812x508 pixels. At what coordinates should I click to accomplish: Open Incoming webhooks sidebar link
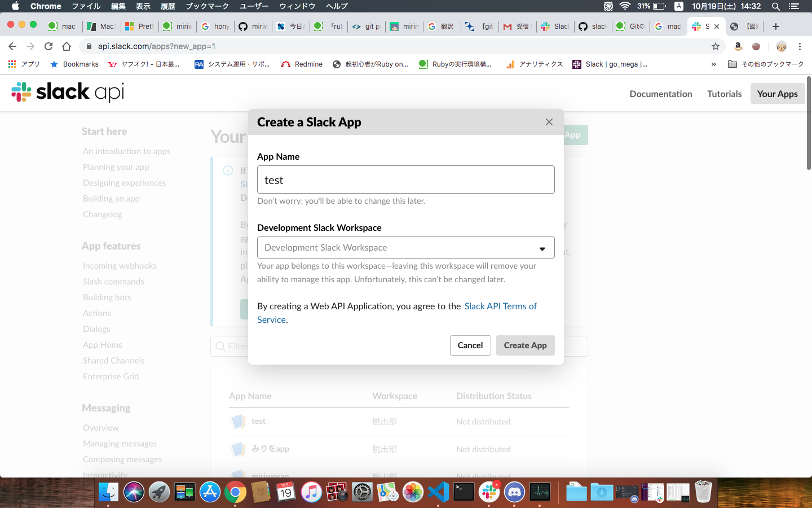pyautogui.click(x=120, y=266)
